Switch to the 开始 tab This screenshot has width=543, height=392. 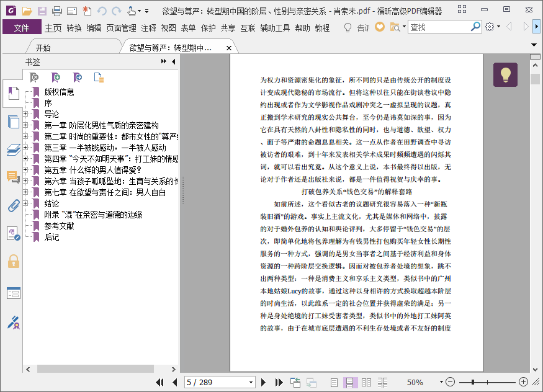(x=43, y=48)
